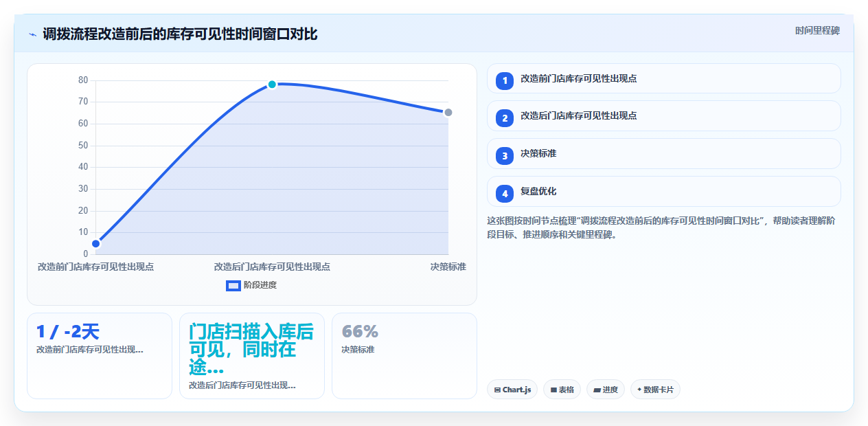Click the 门店扫描入库后可见 card text
This screenshot has width=868, height=426.
click(x=251, y=350)
